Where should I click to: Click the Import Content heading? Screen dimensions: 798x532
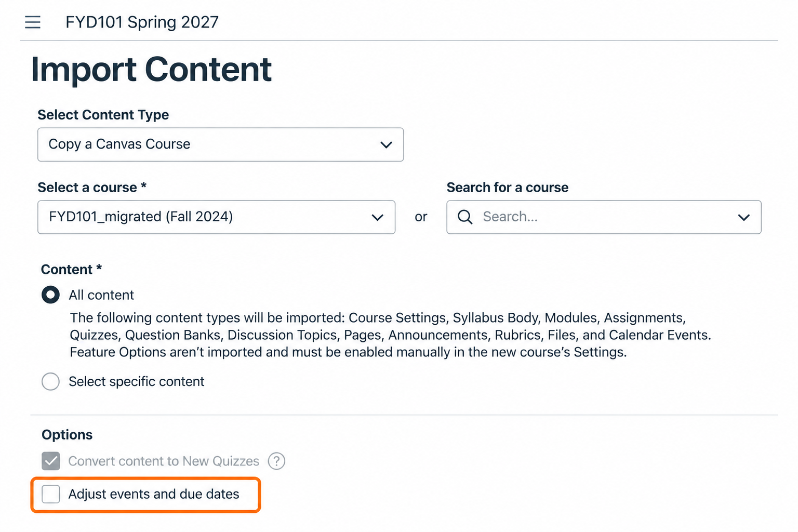coord(151,69)
